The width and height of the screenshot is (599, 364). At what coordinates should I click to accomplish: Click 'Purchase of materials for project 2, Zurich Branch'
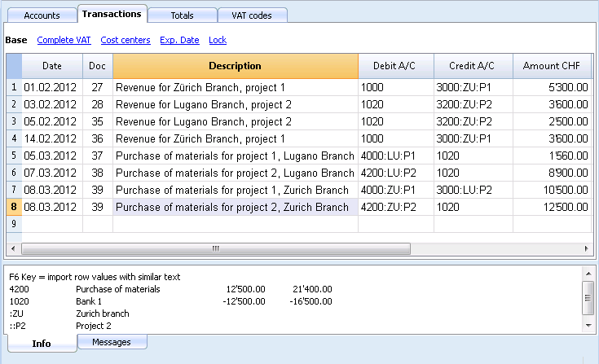coord(236,207)
